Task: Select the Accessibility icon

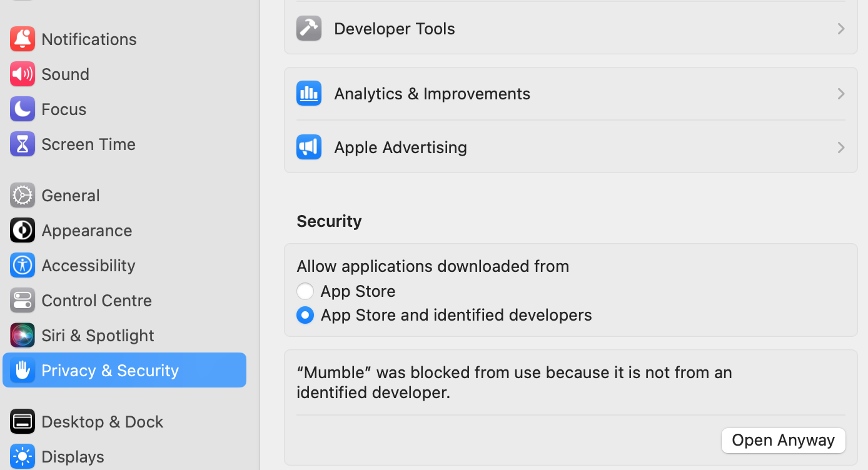Action: point(23,265)
